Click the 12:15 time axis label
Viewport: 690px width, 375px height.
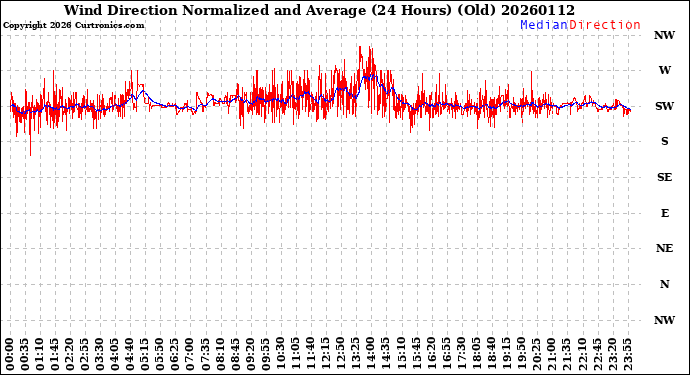325,355
